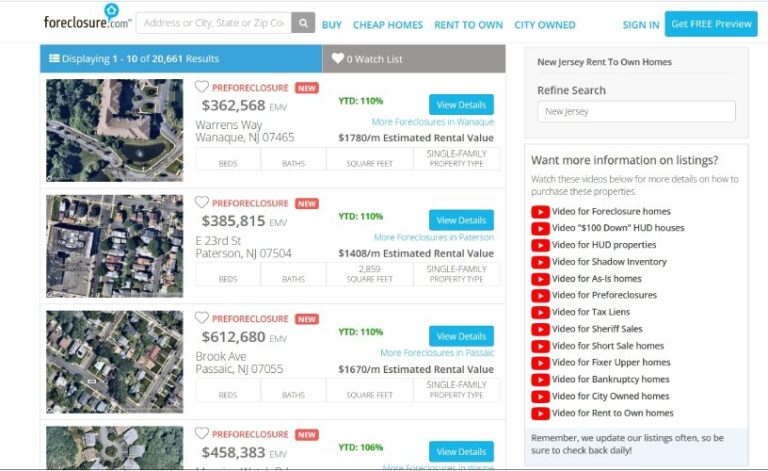Image resolution: width=768 pixels, height=471 pixels.
Task: Click the Refine Search New Jersey field
Action: (x=636, y=112)
